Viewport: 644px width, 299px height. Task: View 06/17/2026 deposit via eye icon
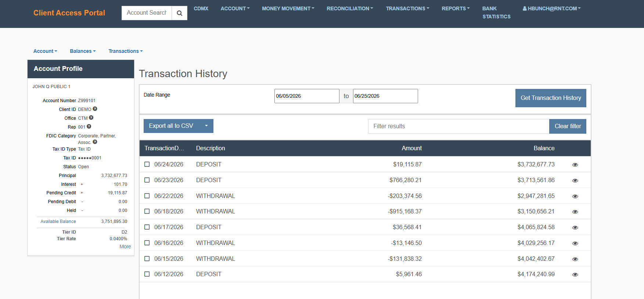click(575, 228)
